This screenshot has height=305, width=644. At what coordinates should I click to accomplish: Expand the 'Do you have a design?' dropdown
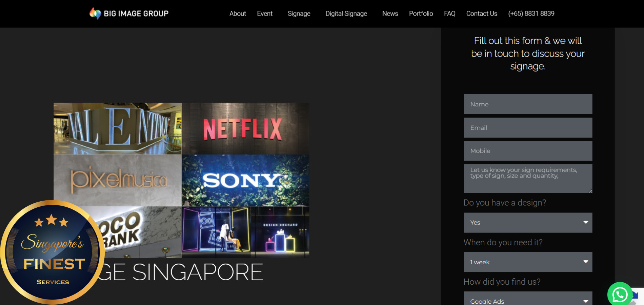pos(527,223)
